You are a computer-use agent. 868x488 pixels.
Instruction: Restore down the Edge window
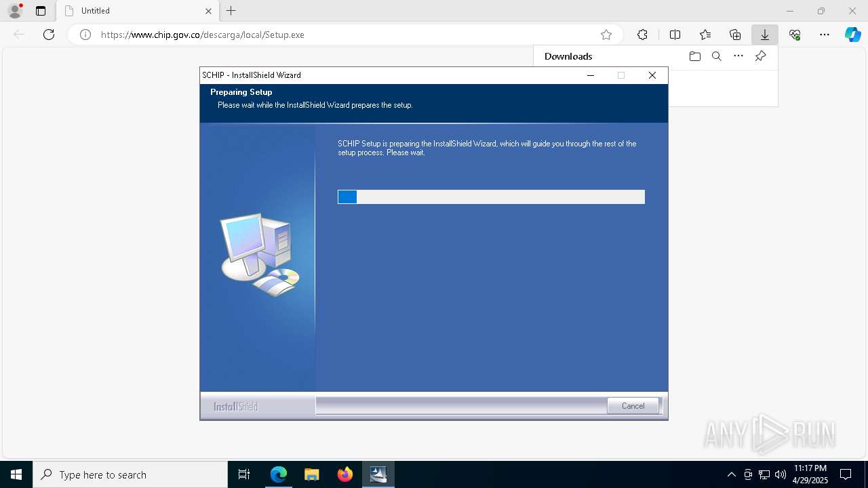821,11
